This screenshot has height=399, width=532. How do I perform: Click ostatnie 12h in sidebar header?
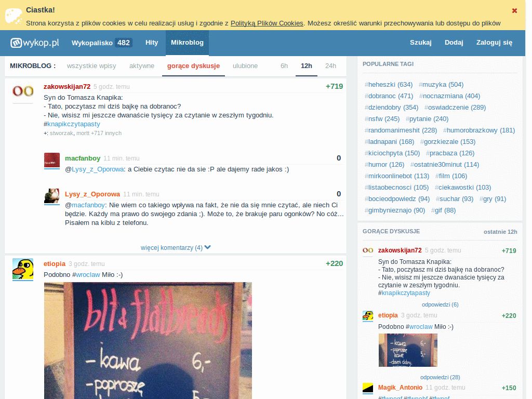(x=500, y=232)
